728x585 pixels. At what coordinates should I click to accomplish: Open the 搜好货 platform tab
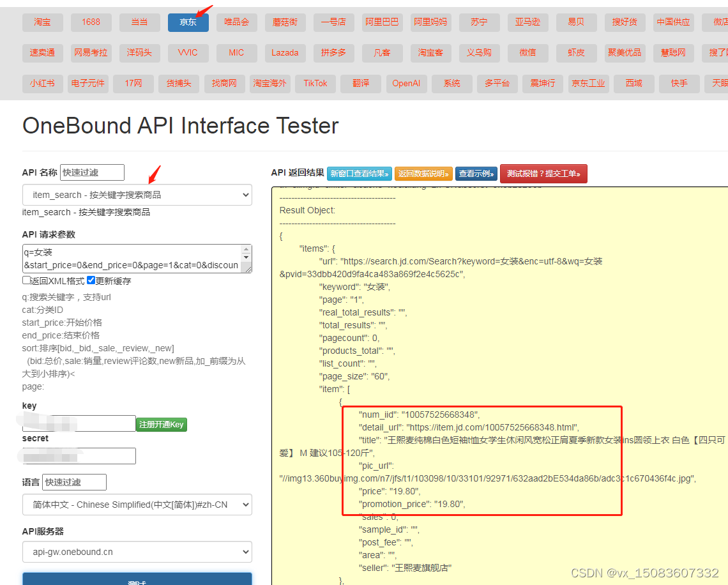click(x=625, y=22)
